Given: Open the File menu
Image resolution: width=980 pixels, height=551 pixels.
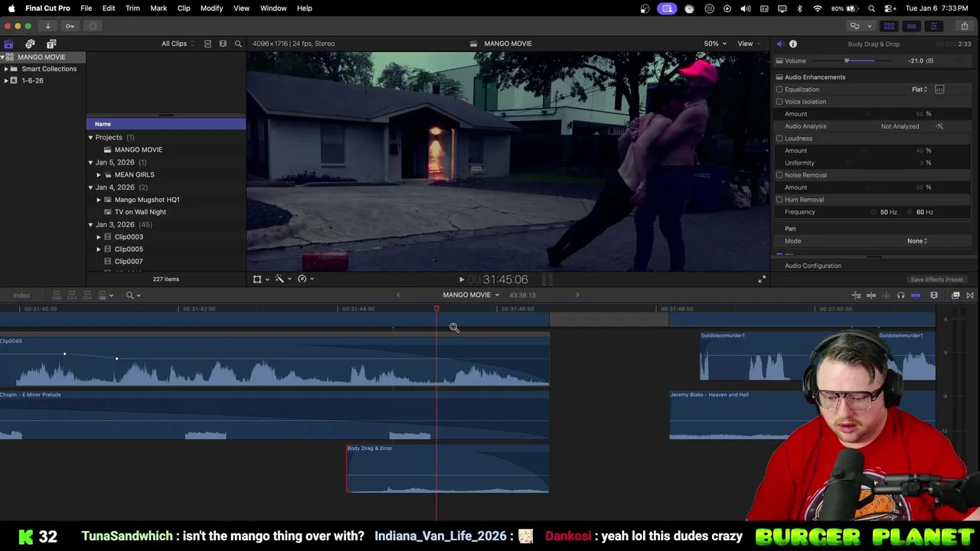Looking at the screenshot, I should tap(87, 8).
